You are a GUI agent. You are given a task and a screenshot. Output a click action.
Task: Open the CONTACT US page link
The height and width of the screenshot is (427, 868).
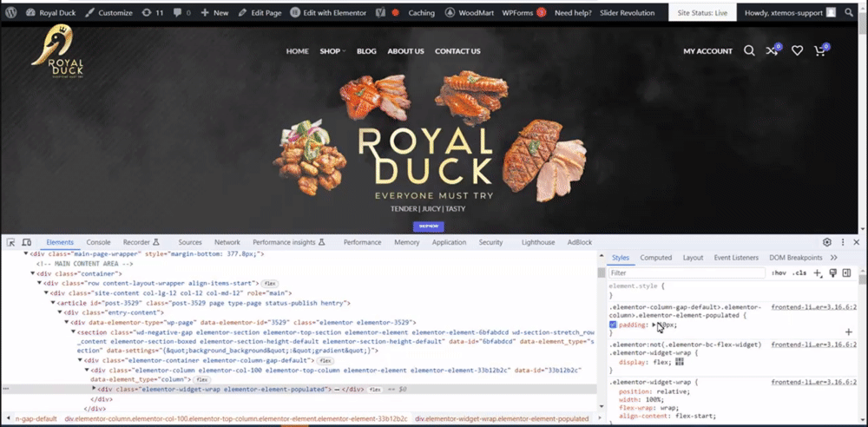(x=457, y=51)
